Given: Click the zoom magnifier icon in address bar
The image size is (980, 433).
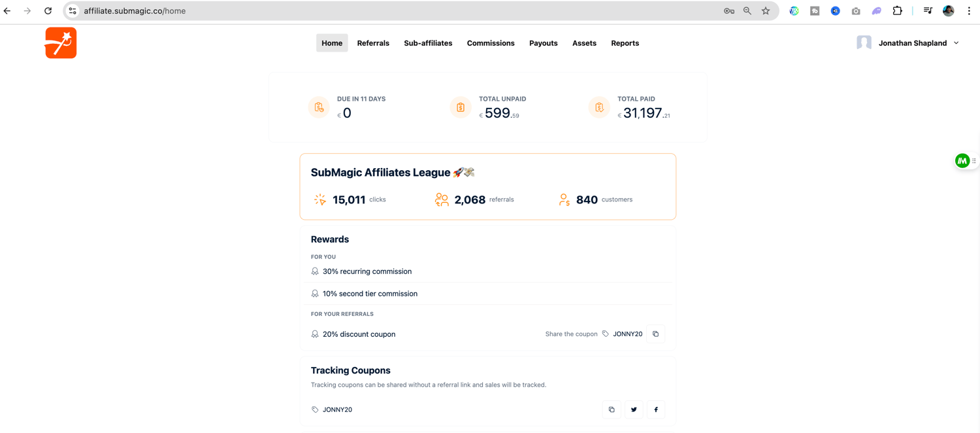Looking at the screenshot, I should coord(747,11).
